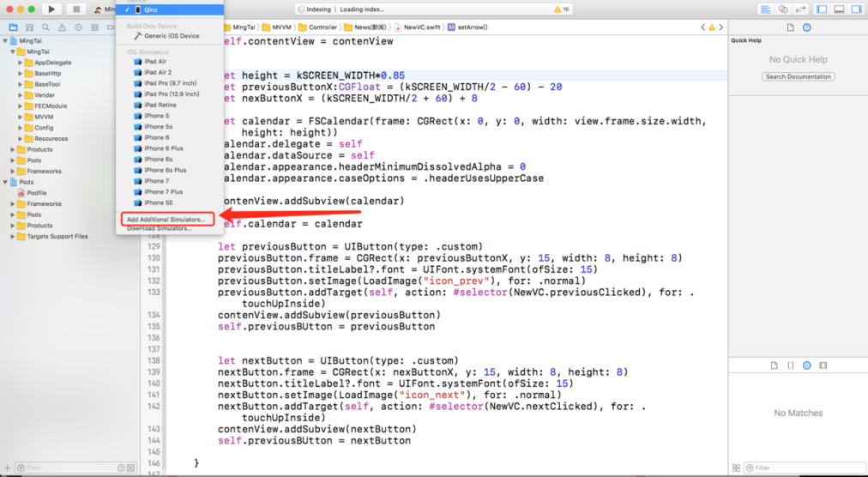Show the Quick Help inspector

(806, 27)
